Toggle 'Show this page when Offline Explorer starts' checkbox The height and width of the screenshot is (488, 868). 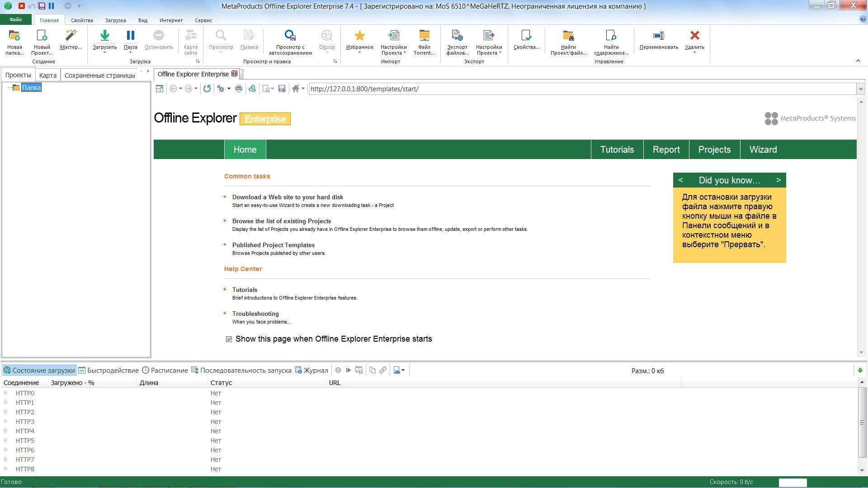229,339
